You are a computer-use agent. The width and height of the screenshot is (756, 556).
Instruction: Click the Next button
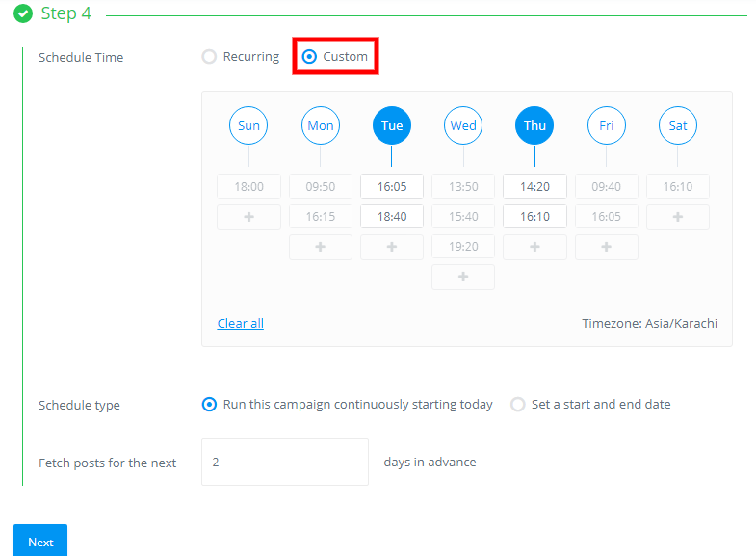40,542
